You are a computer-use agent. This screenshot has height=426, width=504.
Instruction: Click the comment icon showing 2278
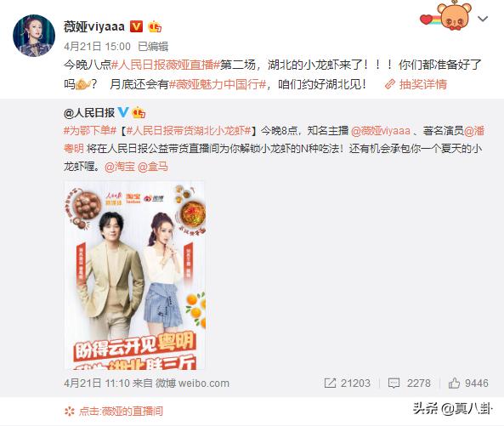click(394, 383)
